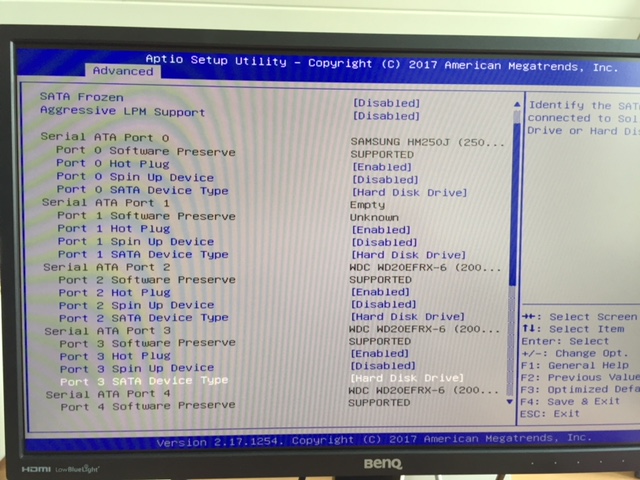Select Serial ATA Port 4 row
Image resolution: width=640 pixels, height=480 pixels.
click(108, 394)
